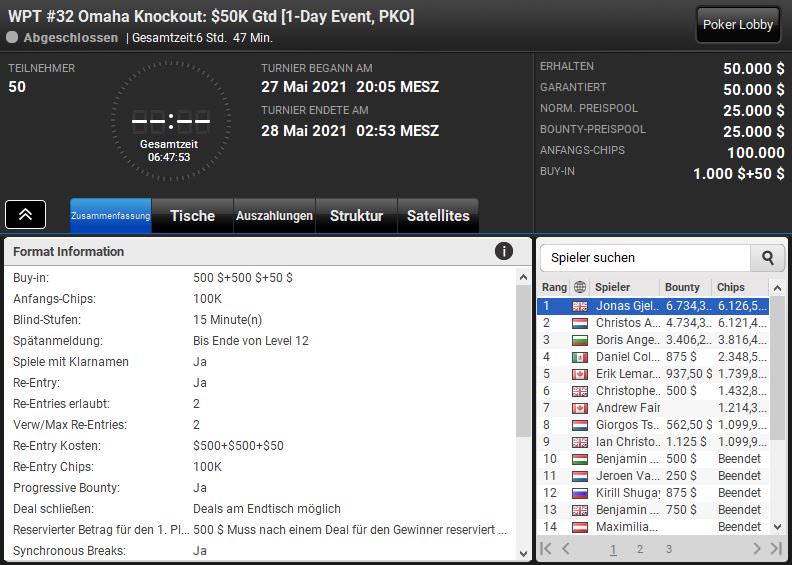This screenshot has width=792, height=565.
Task: Open the Format Information info icon
Action: [504, 251]
